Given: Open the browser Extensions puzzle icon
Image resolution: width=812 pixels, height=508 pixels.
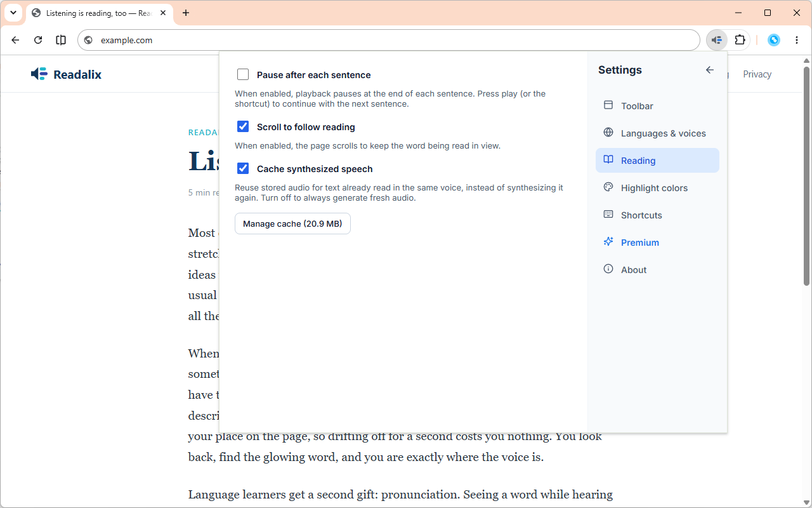Looking at the screenshot, I should coord(740,40).
